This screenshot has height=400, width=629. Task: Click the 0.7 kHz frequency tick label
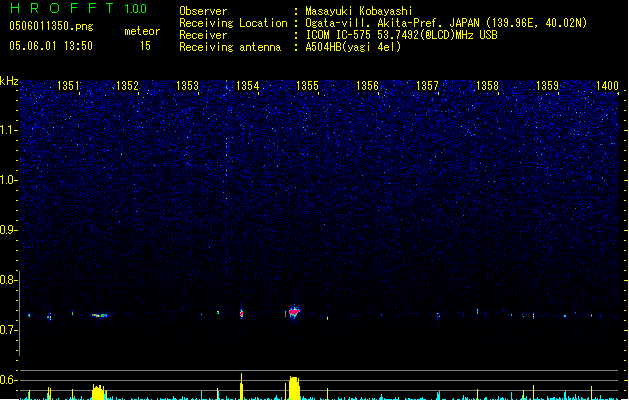tap(8, 330)
